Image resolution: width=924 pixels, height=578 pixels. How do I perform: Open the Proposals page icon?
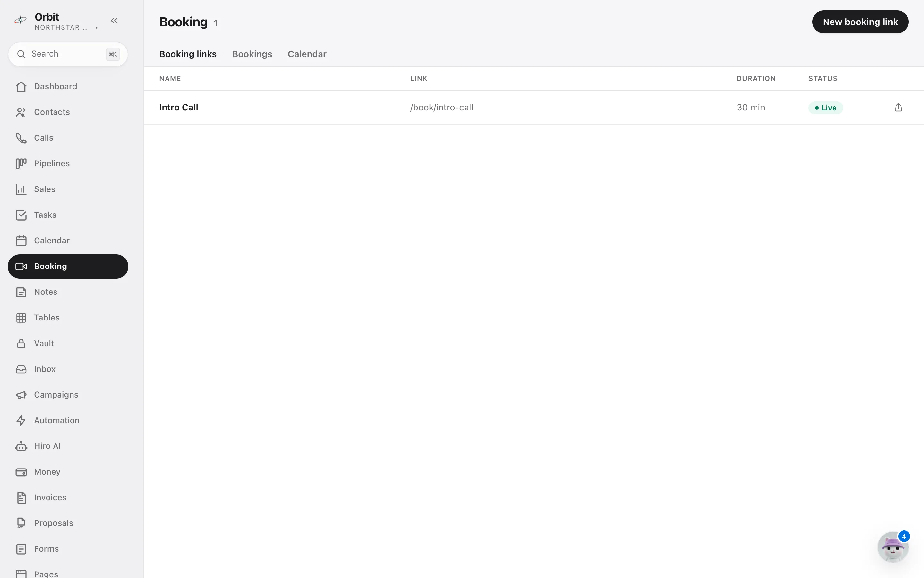[21, 523]
